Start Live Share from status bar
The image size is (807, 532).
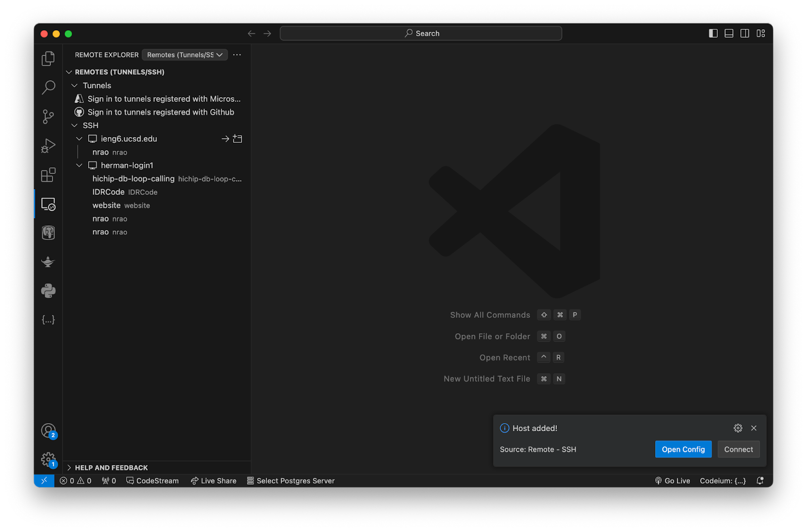[x=213, y=481]
